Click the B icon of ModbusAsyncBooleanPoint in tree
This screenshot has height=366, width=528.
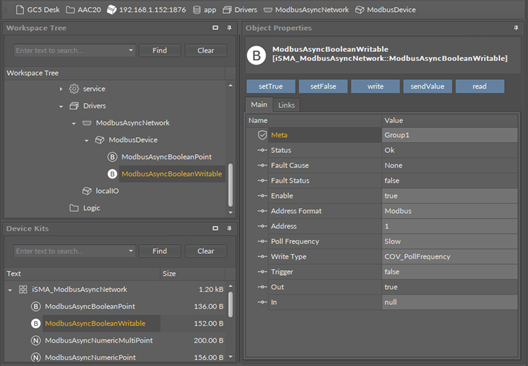[112, 157]
